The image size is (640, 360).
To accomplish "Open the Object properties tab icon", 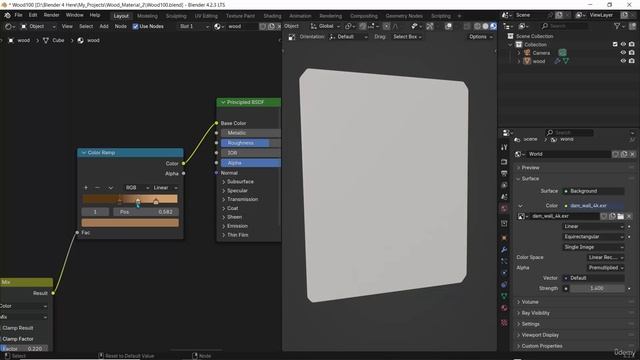I will (504, 238).
